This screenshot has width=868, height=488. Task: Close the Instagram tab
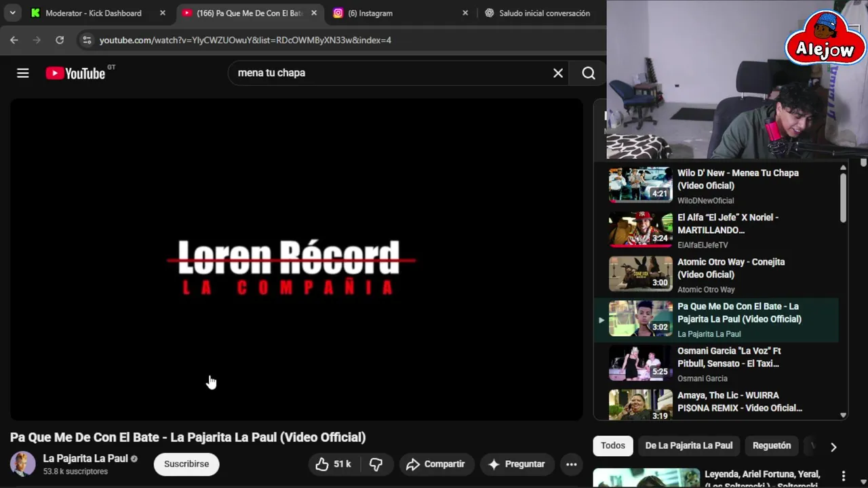pos(465,13)
